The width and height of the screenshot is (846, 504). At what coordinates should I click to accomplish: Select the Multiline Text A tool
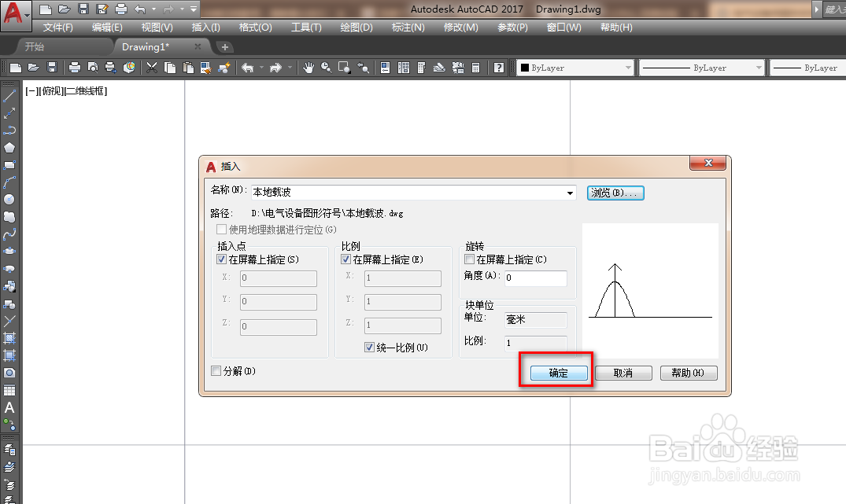coord(9,407)
